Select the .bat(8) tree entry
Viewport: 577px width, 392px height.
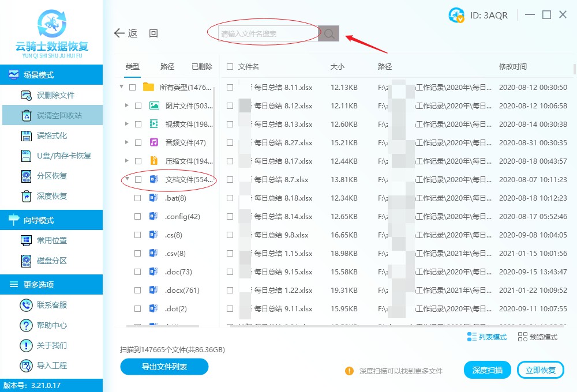175,198
